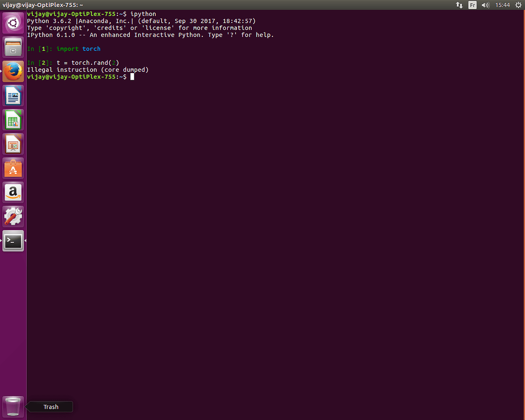Viewport: 525px width, 420px height.
Task: Open LibreOffice Writer
Action: tap(13, 96)
